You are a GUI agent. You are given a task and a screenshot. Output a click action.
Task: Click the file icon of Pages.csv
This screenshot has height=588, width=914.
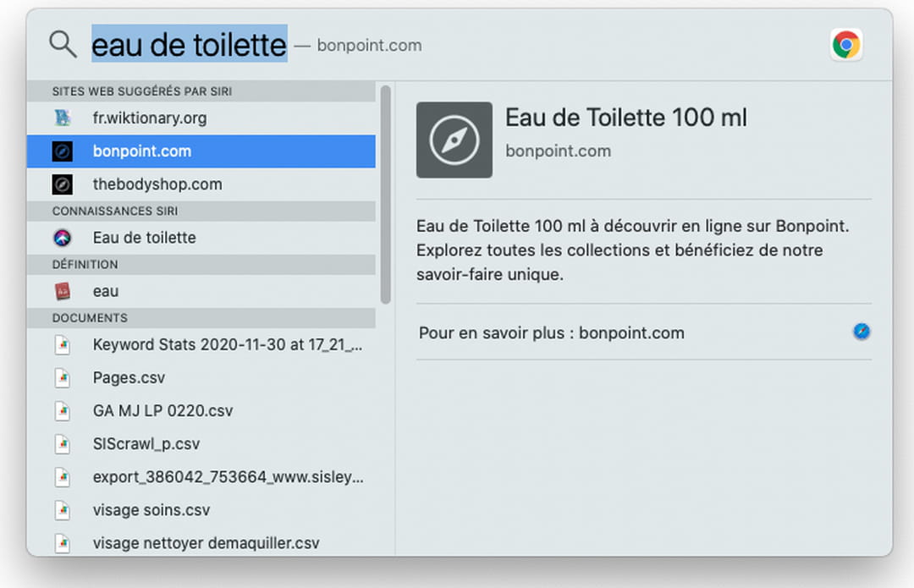tap(63, 378)
